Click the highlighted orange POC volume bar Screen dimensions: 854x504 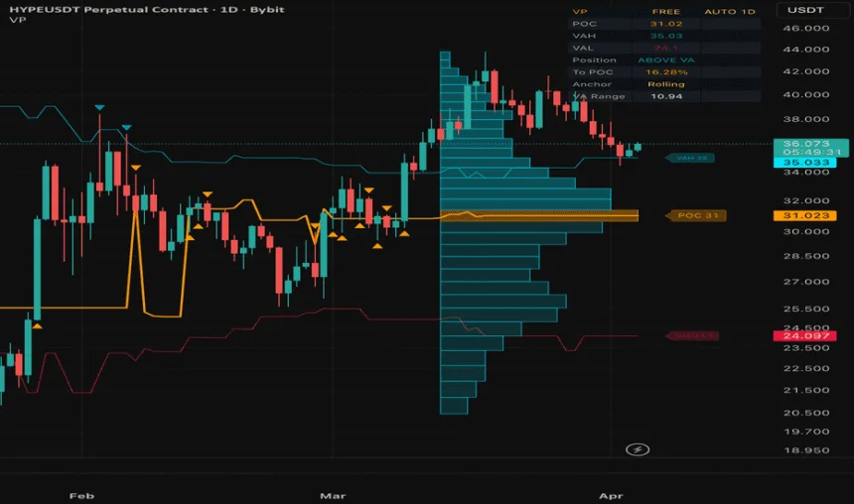click(x=538, y=215)
